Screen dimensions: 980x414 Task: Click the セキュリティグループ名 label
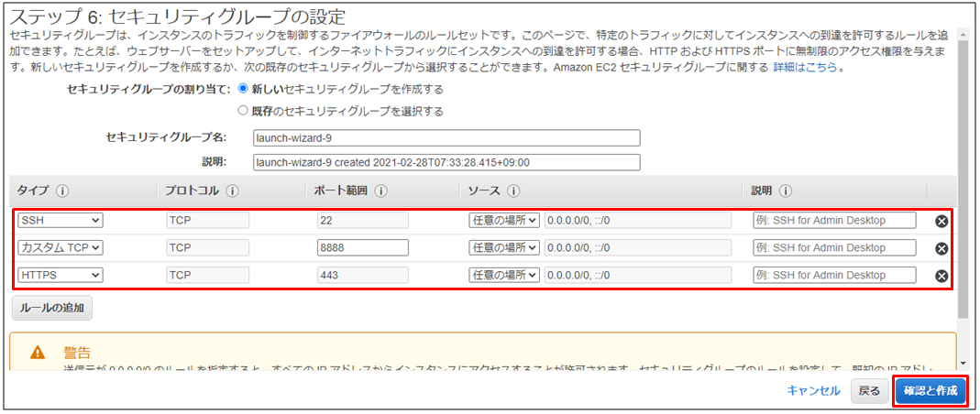tap(166, 137)
